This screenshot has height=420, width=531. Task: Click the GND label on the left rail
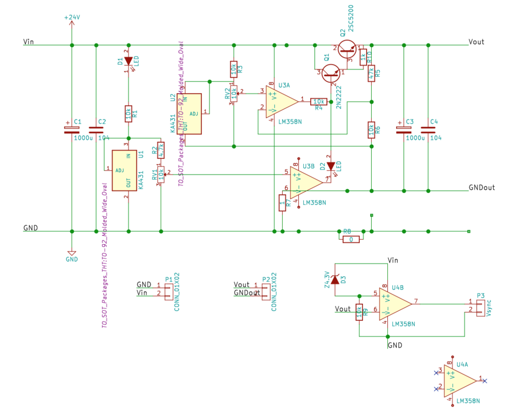point(31,228)
